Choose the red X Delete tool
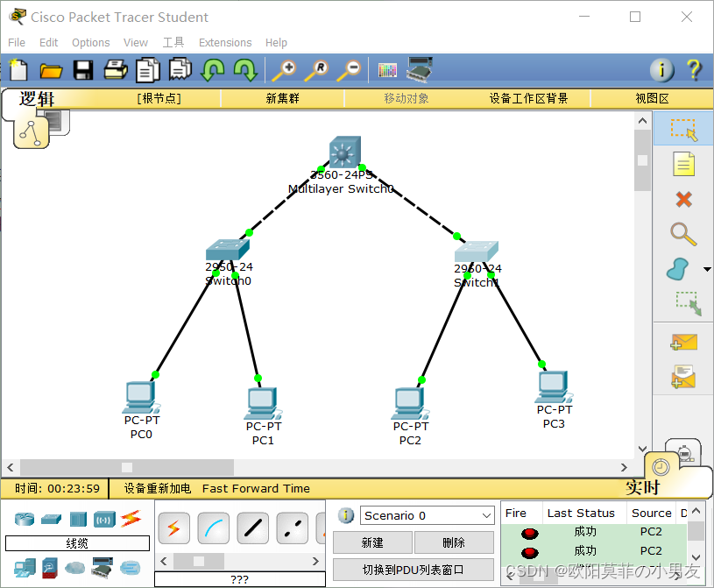Screen dimensions: 714x588 [683, 200]
